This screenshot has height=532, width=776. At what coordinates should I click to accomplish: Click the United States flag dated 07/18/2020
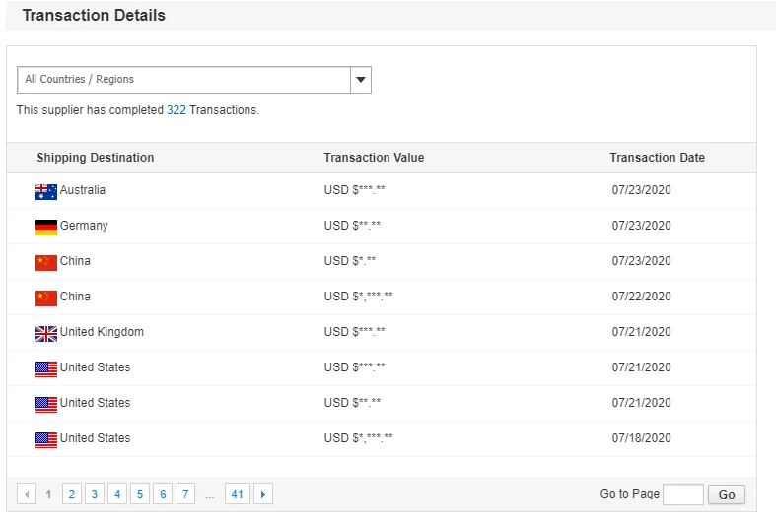pyautogui.click(x=45, y=439)
